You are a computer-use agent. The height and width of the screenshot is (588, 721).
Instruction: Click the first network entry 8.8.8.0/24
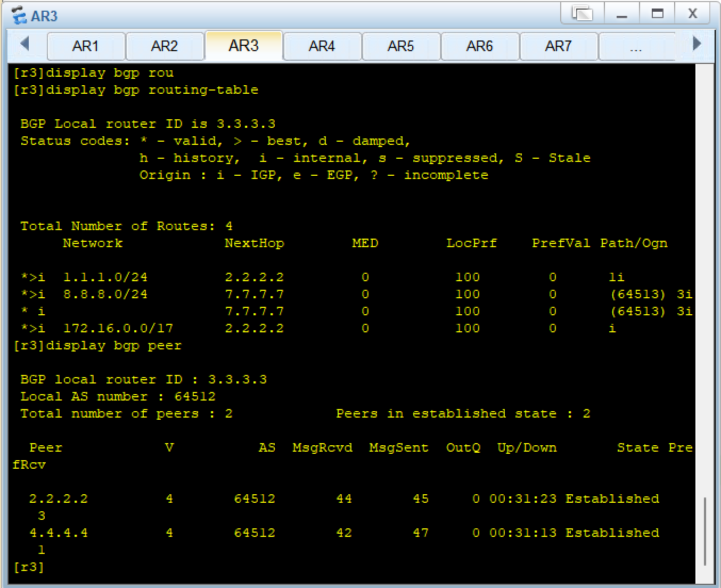[x=105, y=294]
